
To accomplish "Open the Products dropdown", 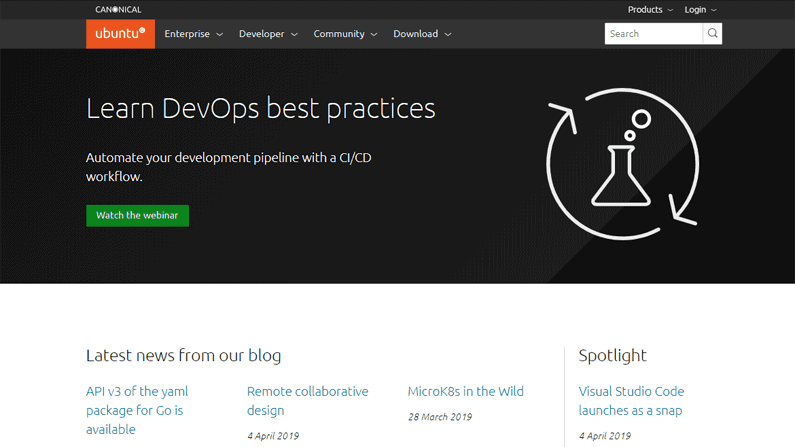I will pos(650,10).
